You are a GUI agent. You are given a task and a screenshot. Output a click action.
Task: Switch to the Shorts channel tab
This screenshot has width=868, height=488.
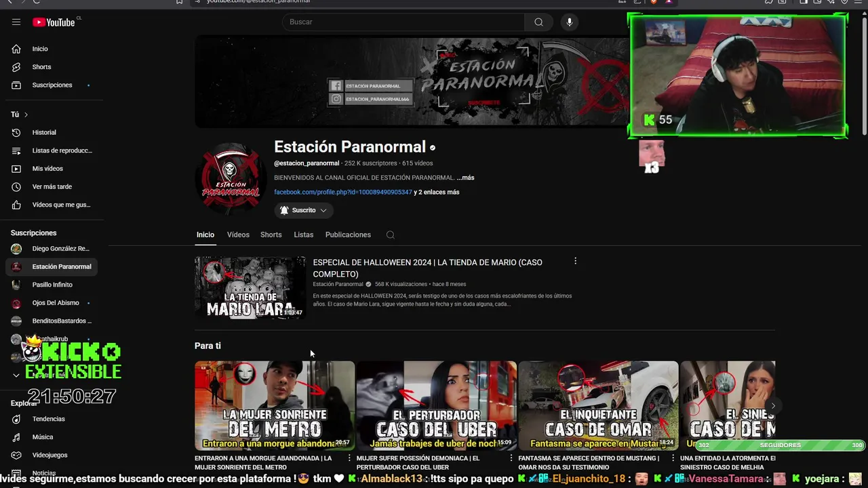pyautogui.click(x=271, y=235)
